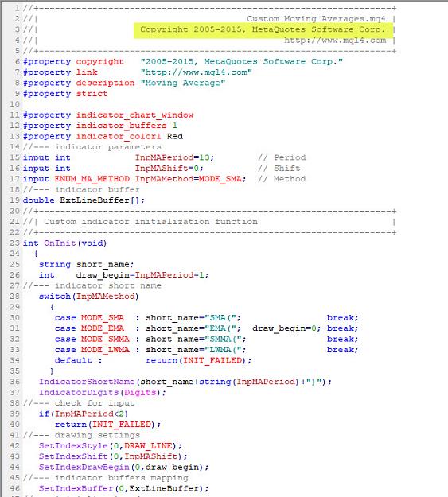
Task: Click 'break;' on line 30
Action: (343, 318)
